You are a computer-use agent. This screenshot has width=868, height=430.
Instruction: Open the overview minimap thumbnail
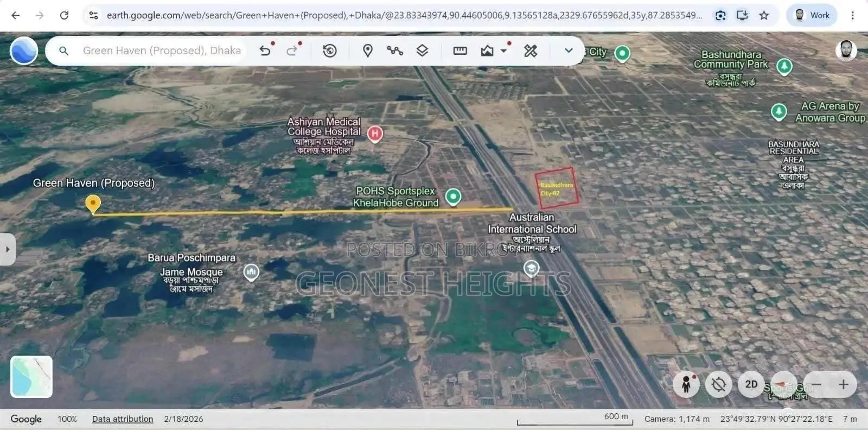tap(31, 377)
